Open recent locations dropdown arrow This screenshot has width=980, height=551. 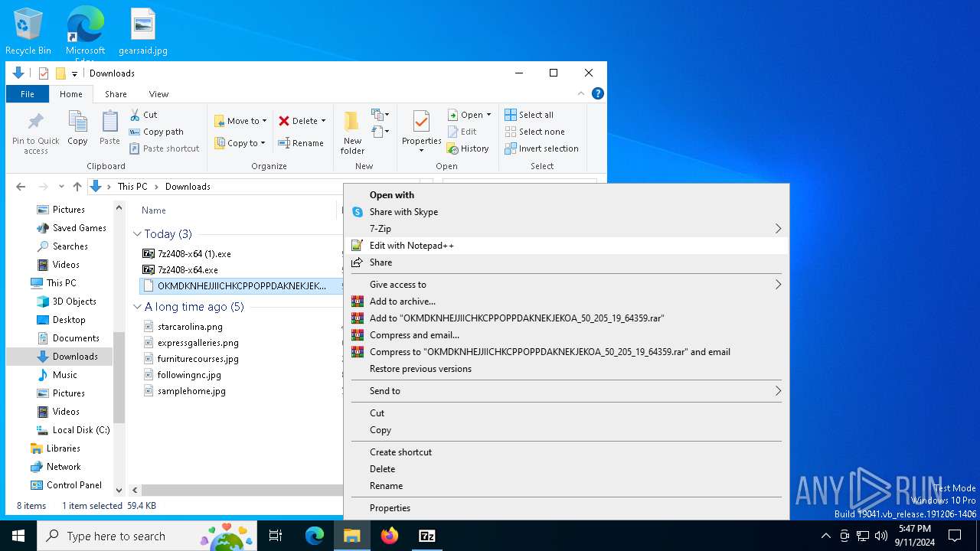click(x=61, y=187)
